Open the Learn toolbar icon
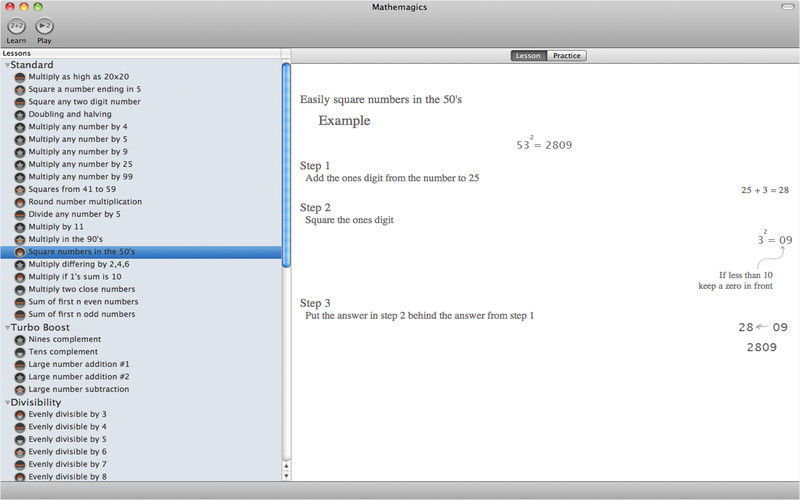Image resolution: width=800 pixels, height=500 pixels. coord(16,26)
